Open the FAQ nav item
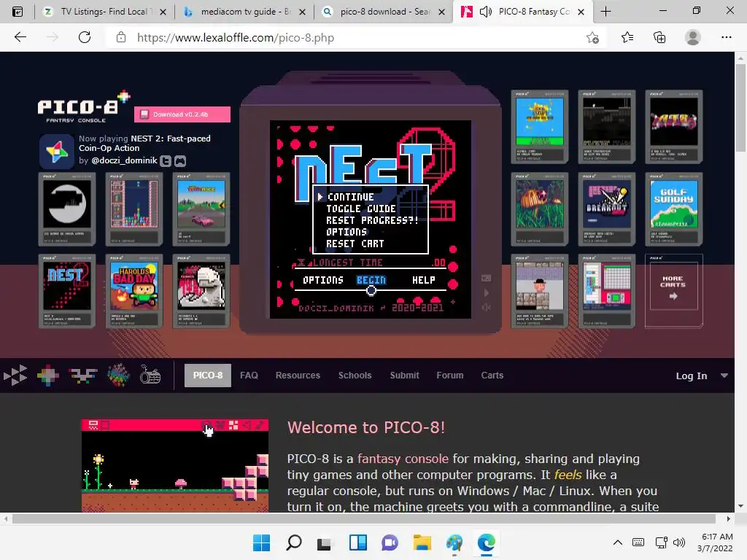 (249, 376)
